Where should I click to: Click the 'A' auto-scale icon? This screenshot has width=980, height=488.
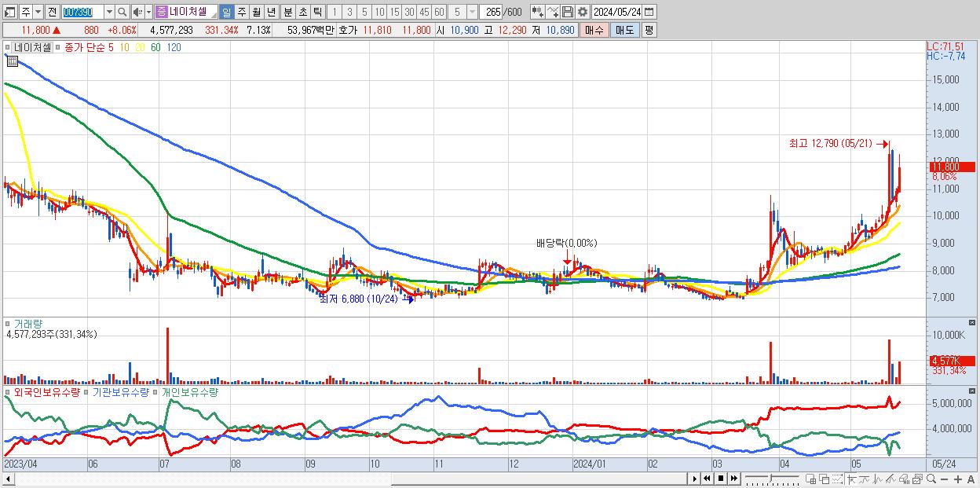click(x=971, y=479)
